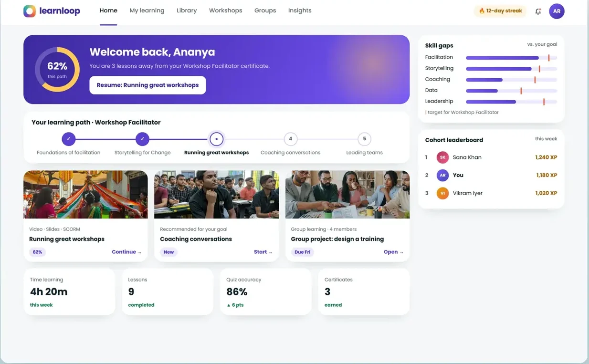Click Sana Khan's 1,240 XP score

point(546,157)
